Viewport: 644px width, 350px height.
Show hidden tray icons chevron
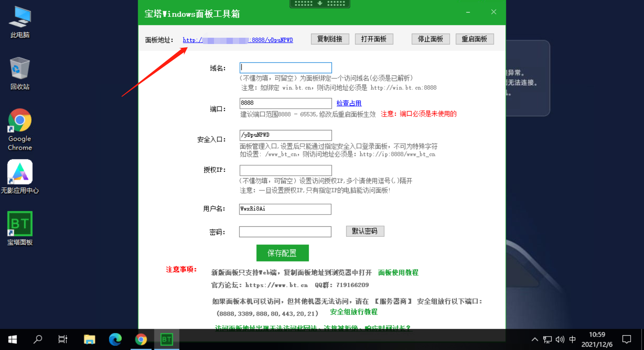click(534, 340)
